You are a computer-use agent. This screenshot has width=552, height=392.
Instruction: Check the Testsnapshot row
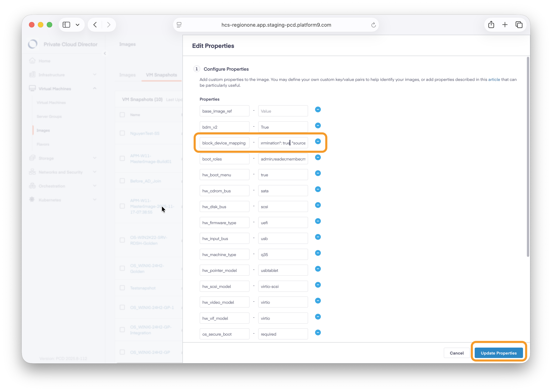pos(122,288)
